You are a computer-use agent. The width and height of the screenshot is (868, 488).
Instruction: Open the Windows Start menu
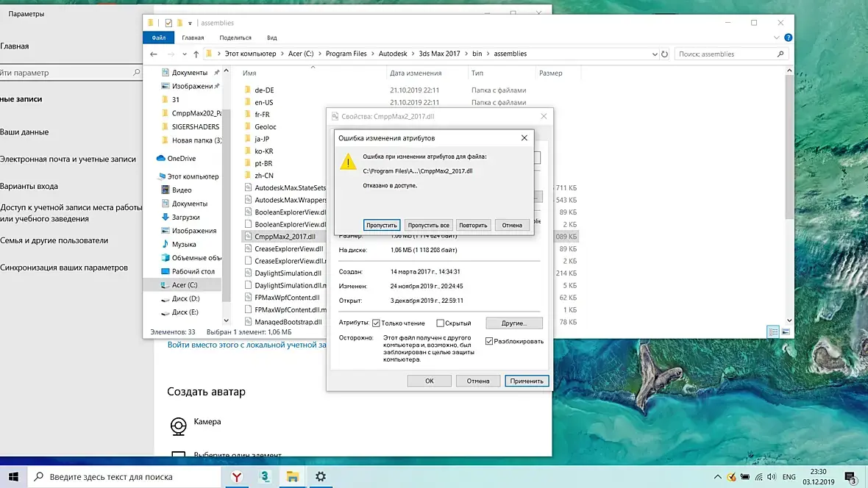coord(13,476)
